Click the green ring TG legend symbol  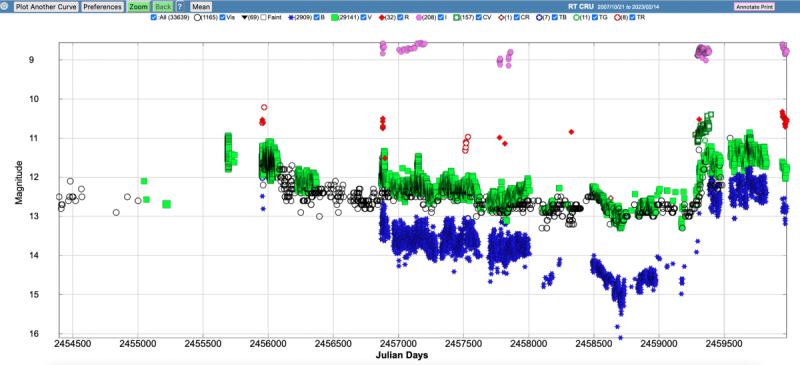pyautogui.click(x=577, y=17)
